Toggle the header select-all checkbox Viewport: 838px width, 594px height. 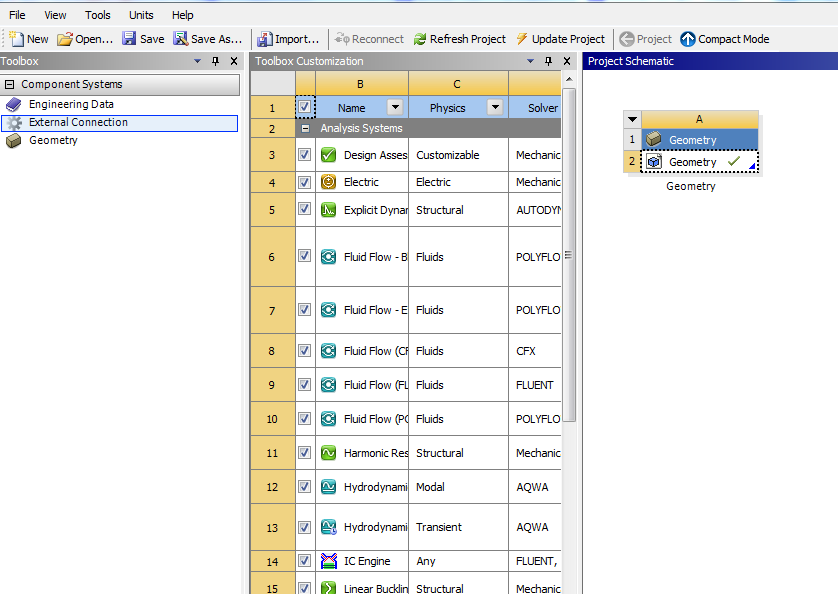[x=305, y=107]
